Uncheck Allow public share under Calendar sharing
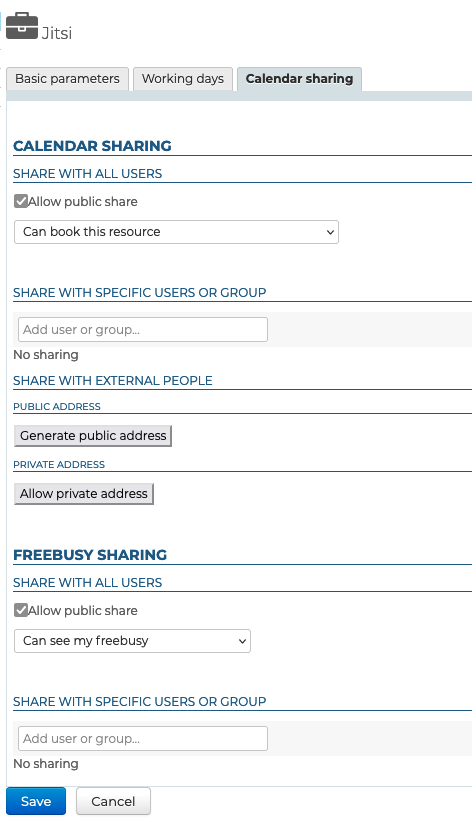 click(21, 201)
